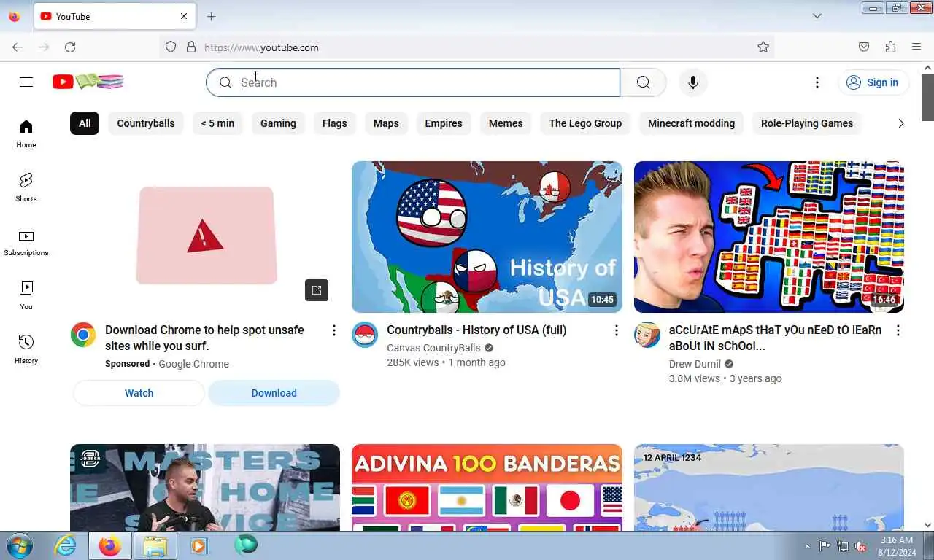This screenshot has height=560, width=934.
Task: Open Subscriptions in sidebar
Action: (26, 242)
